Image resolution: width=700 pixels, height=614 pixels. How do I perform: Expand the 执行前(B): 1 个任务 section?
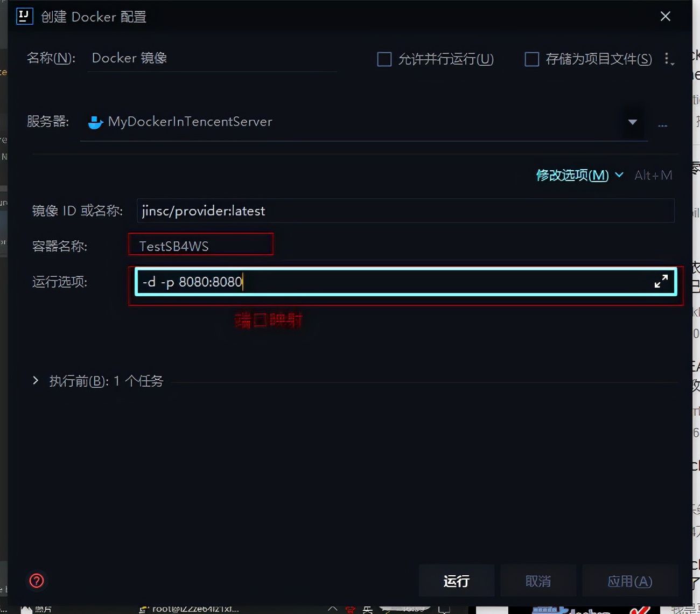35,380
